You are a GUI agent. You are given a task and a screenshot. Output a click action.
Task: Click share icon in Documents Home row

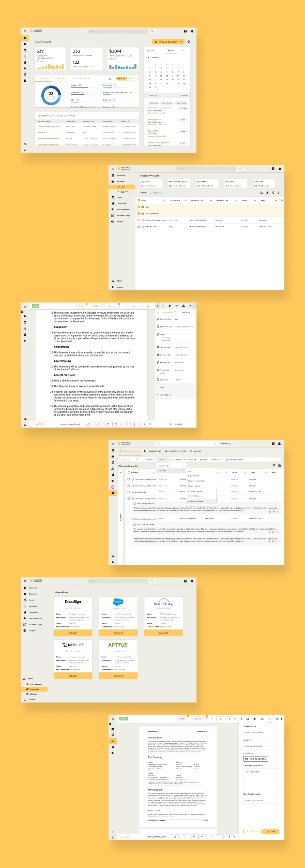pyautogui.click(x=273, y=193)
